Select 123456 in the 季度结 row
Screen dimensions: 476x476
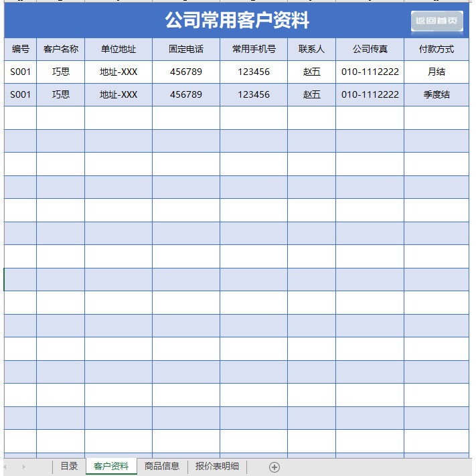254,94
